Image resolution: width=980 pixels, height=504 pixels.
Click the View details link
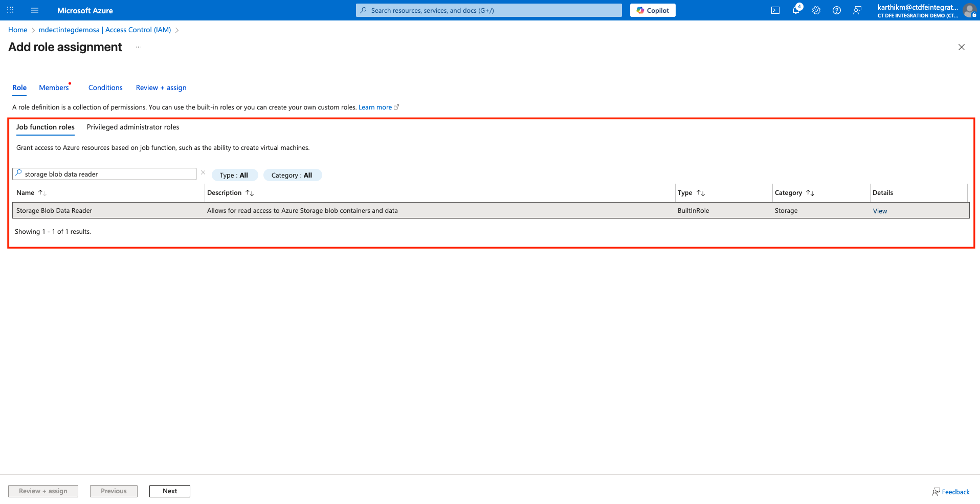[x=880, y=211]
